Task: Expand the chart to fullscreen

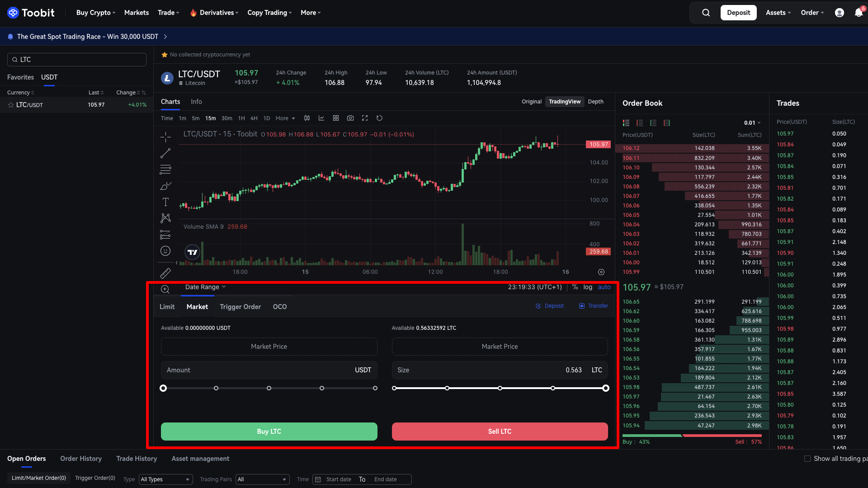Action: pyautogui.click(x=365, y=118)
